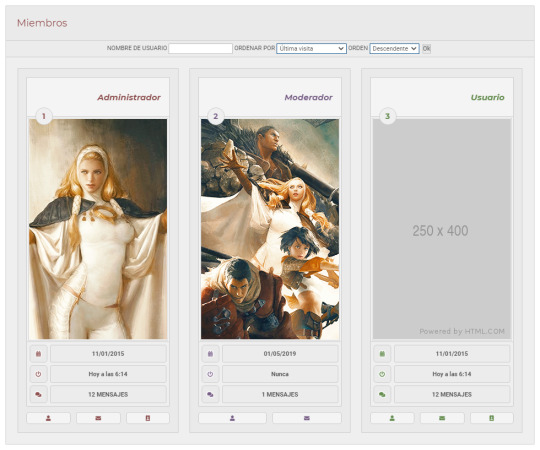
Task: Open the Ordenar por Última visita dropdown
Action: tap(311, 49)
